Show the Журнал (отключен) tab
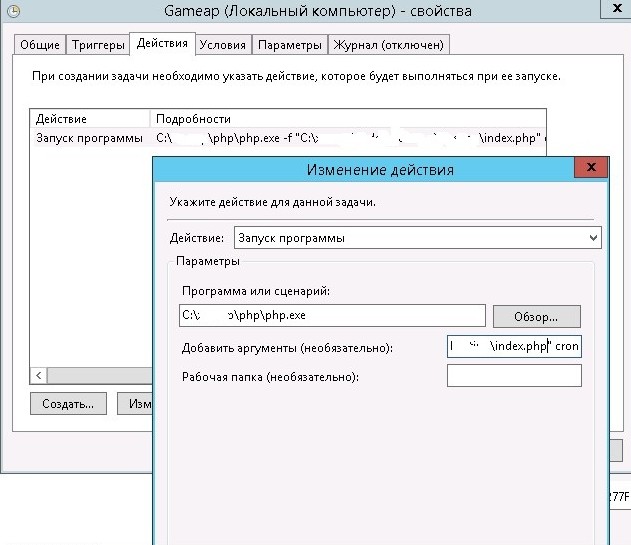This screenshot has height=545, width=631. point(390,45)
